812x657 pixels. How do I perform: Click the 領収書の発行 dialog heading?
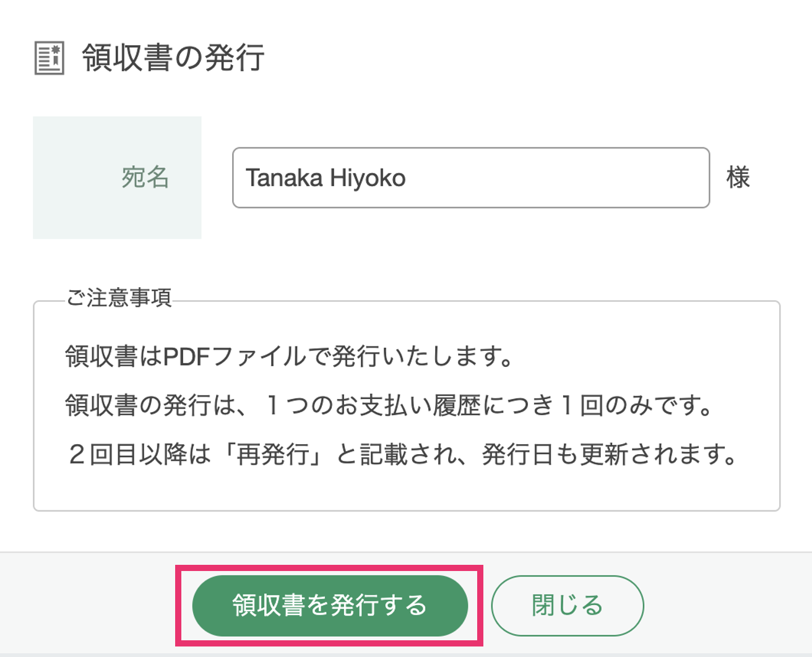click(173, 58)
